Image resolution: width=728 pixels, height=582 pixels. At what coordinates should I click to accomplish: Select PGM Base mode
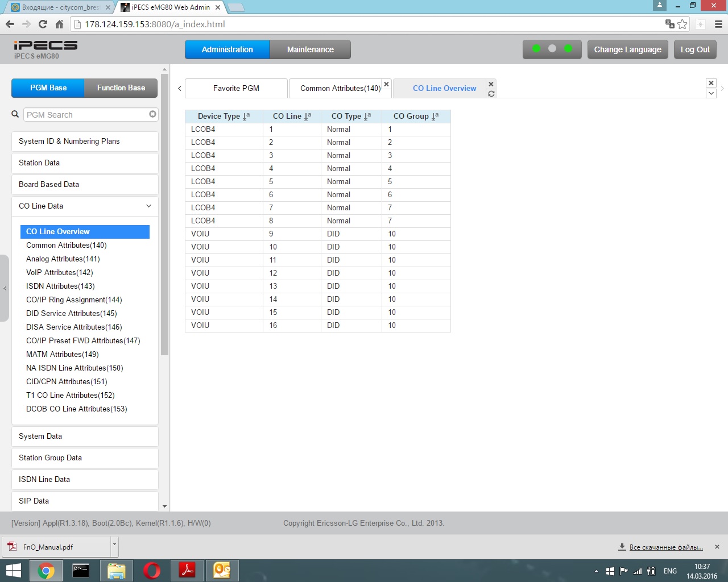(x=48, y=88)
